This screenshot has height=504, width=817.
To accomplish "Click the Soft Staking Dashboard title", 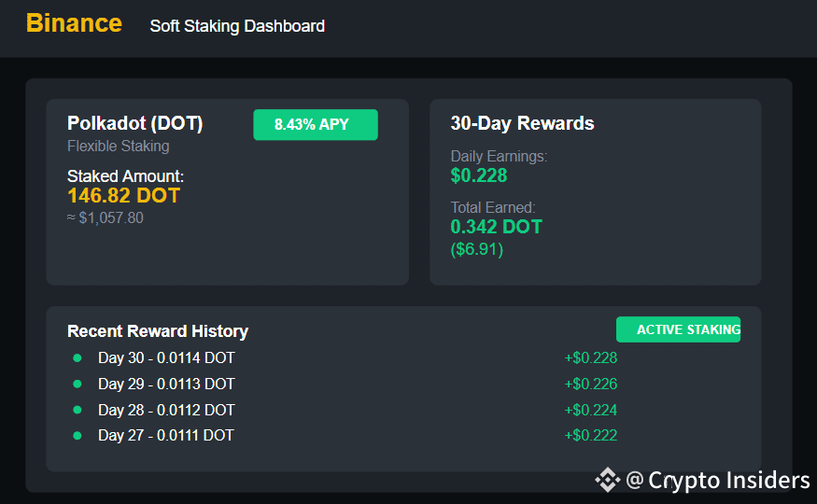I will 237,26.
